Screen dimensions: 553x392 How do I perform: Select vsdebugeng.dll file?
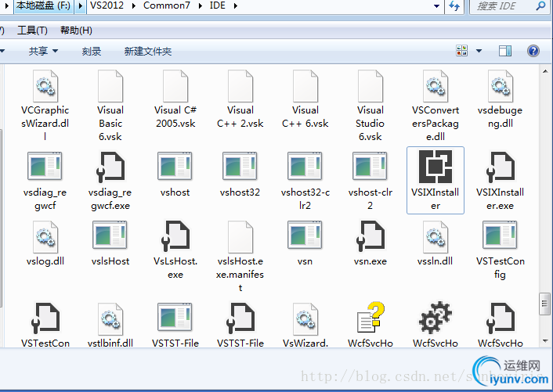pos(500,99)
